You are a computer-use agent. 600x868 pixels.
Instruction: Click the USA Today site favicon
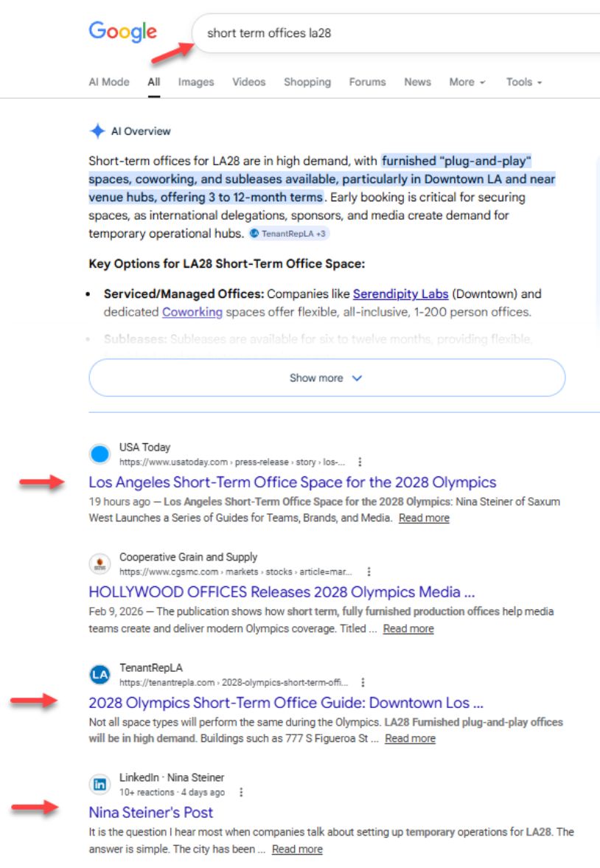pyautogui.click(x=100, y=454)
